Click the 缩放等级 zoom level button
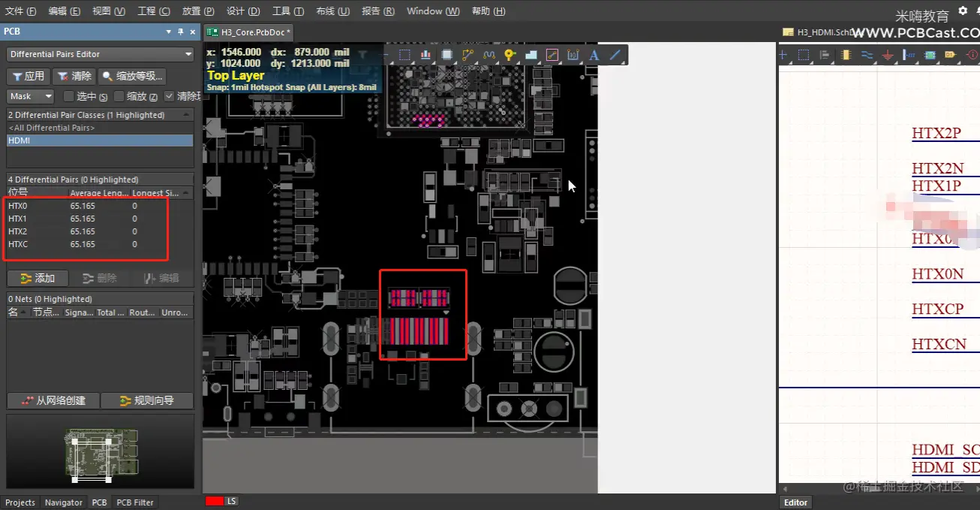980x510 pixels. tap(132, 76)
